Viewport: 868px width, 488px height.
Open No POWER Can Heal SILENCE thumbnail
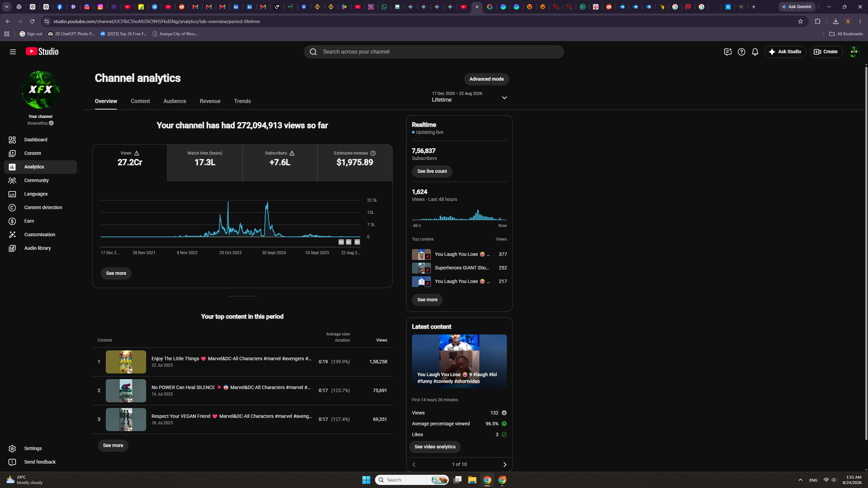pyautogui.click(x=126, y=391)
